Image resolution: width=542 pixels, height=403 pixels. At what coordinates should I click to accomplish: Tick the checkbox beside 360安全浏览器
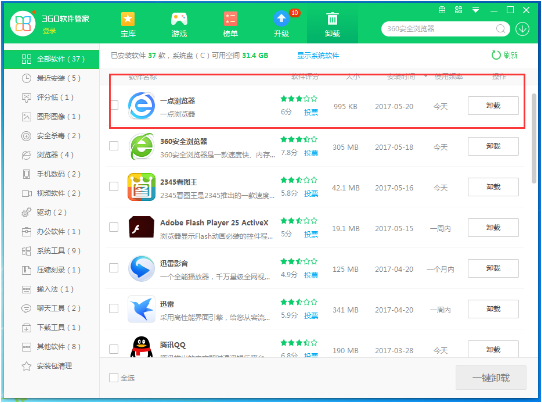point(114,146)
